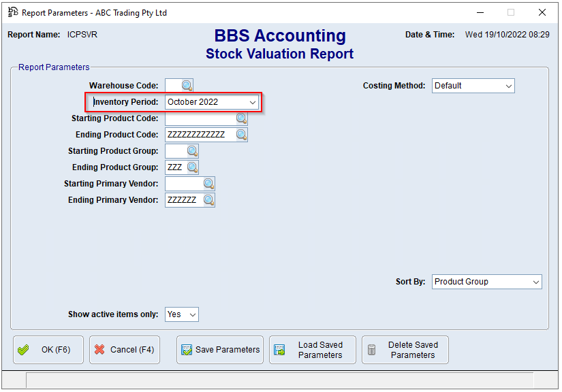Click Save Parameters

[219, 349]
